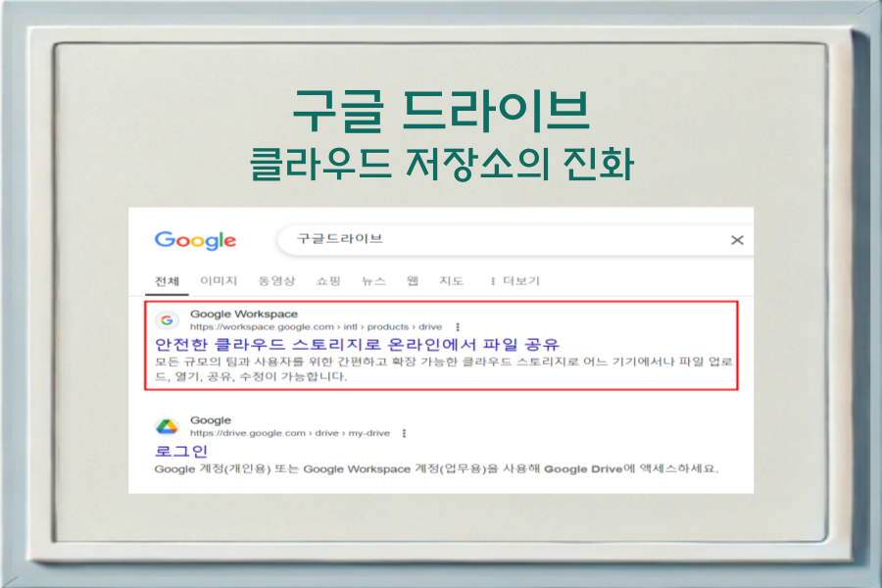Click the drive.google.com my-drive URL

[x=290, y=433]
